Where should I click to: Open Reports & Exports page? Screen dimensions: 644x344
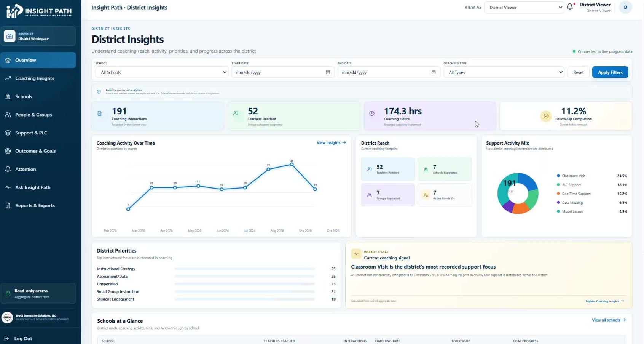click(x=38, y=206)
